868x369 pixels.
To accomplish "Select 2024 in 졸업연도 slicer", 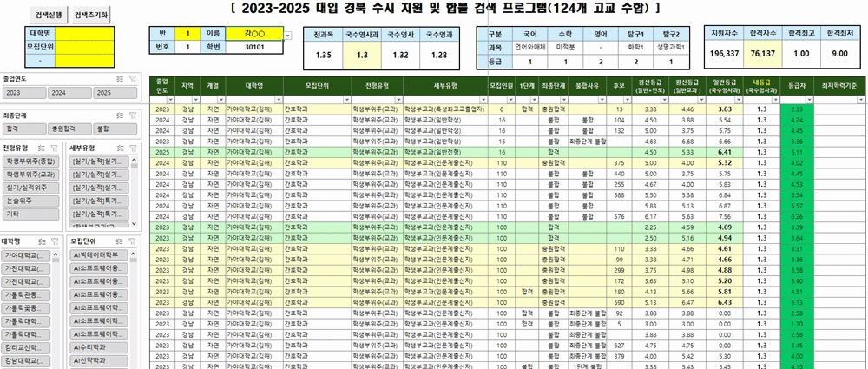I will 69,93.
